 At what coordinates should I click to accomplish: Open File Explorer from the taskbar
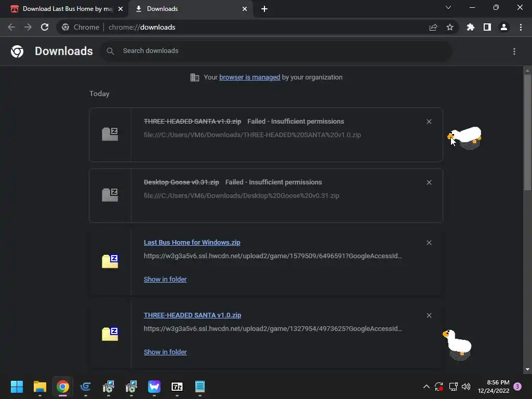coord(39,387)
